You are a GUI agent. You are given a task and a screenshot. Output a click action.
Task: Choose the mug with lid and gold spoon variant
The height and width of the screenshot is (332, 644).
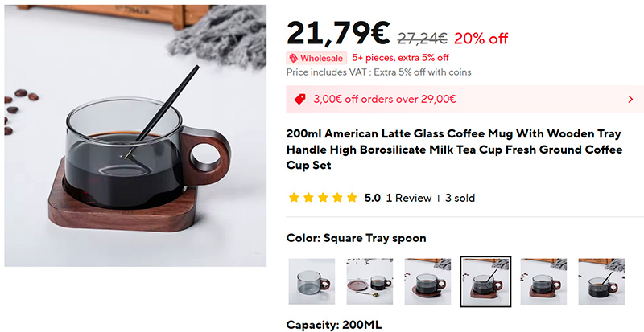[369, 281]
